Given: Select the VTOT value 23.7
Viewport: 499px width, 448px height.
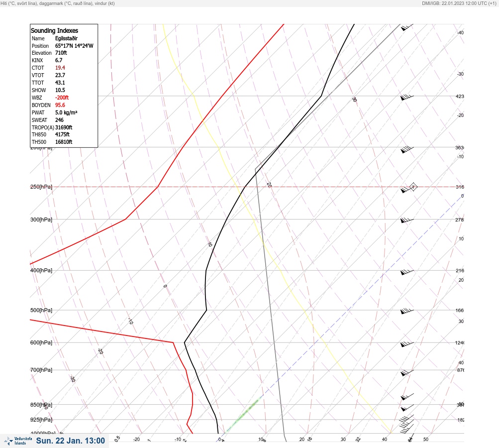Looking at the screenshot, I should pos(60,75).
